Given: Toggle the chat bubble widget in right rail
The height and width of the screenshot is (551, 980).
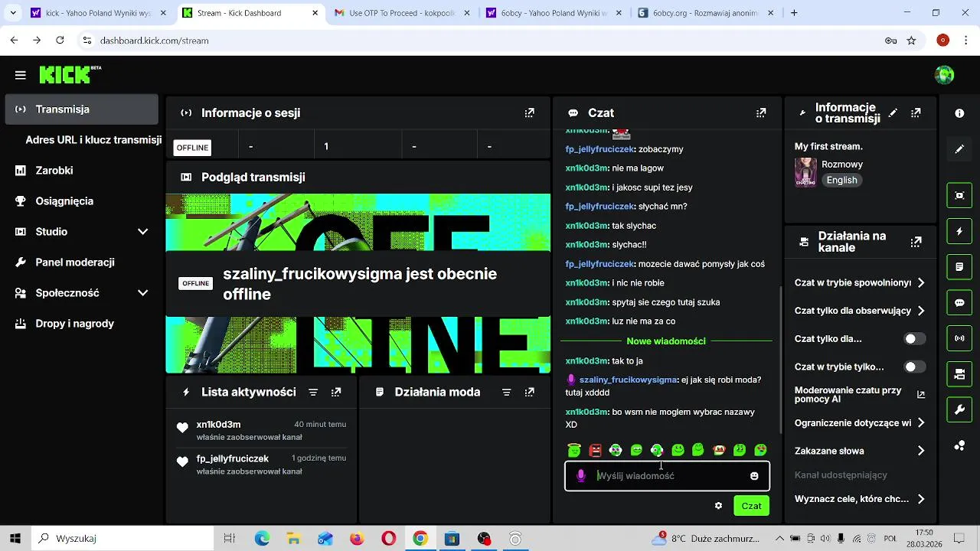Looking at the screenshot, I should pos(959,302).
